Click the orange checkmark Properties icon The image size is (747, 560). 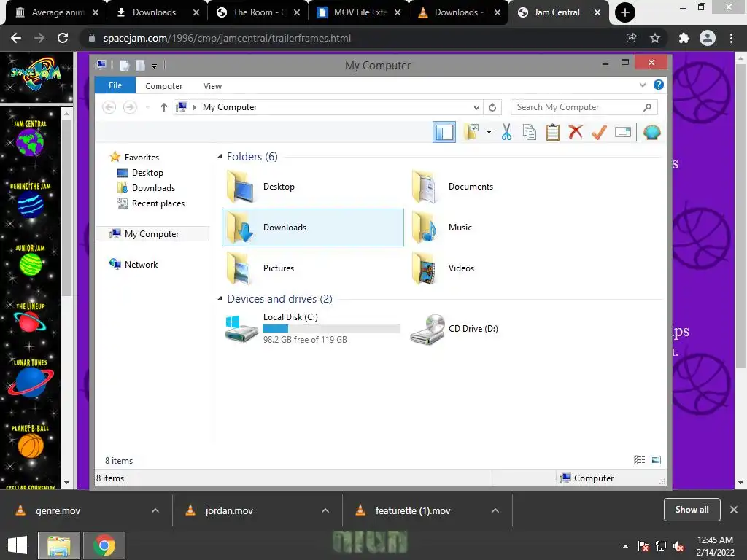(x=599, y=132)
